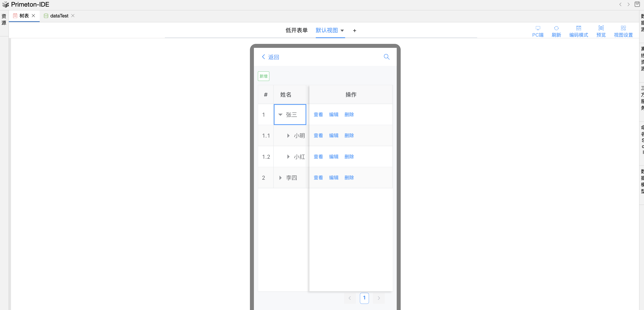This screenshot has width=644, height=310.
Task: Open the 默认视图 dropdown arrow
Action: coord(342,30)
